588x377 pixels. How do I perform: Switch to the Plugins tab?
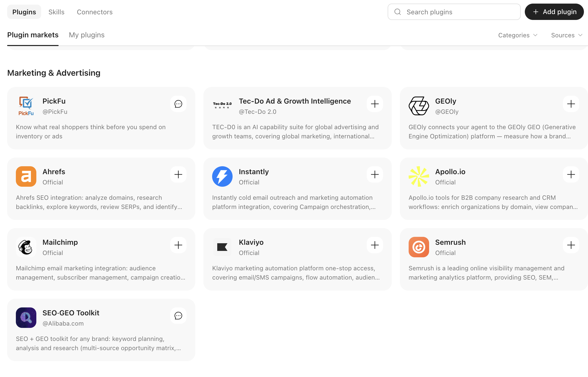[24, 12]
